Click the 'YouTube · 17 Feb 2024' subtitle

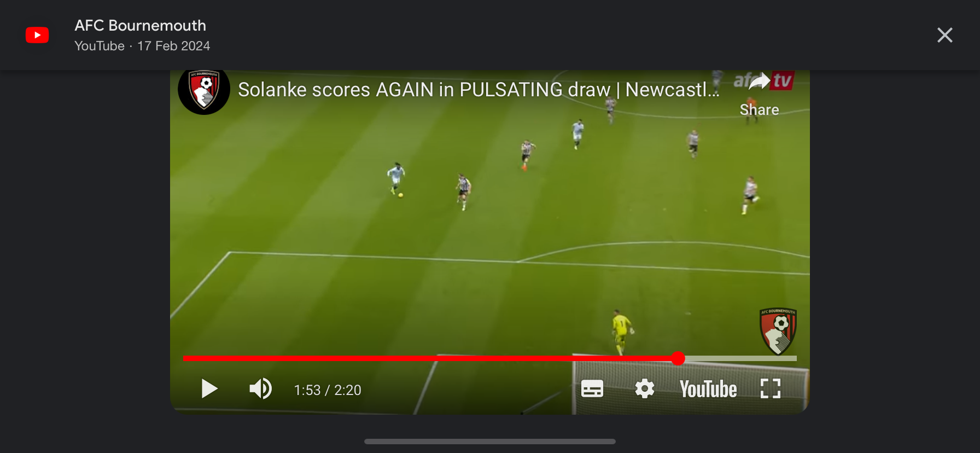point(142,46)
